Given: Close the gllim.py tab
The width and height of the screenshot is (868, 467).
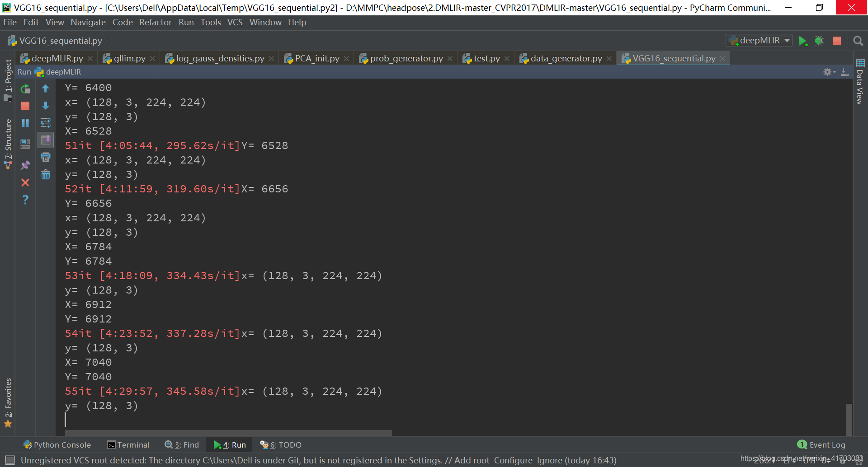Looking at the screenshot, I should pos(152,59).
